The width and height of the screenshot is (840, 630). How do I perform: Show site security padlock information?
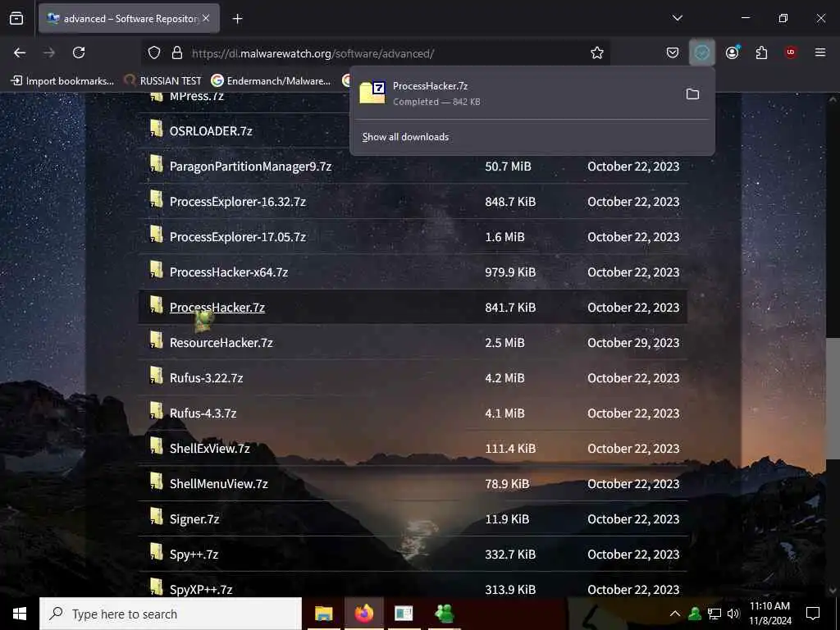[177, 52]
